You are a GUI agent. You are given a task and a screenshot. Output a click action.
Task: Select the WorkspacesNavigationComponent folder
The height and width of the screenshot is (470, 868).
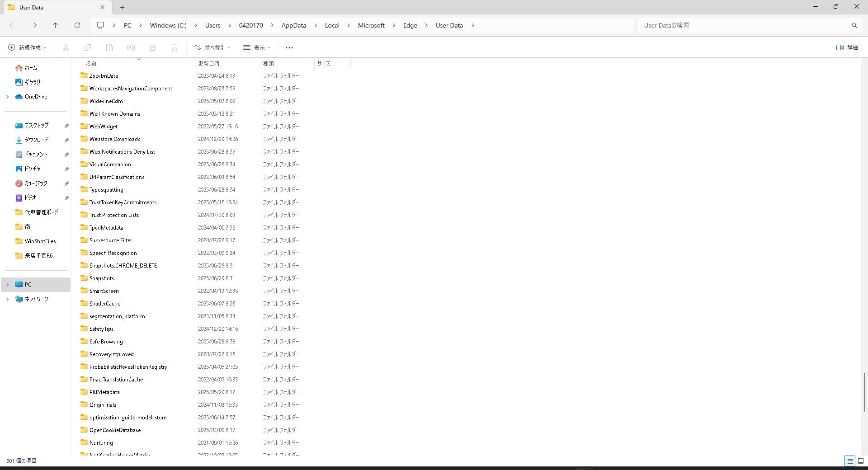tap(131, 89)
